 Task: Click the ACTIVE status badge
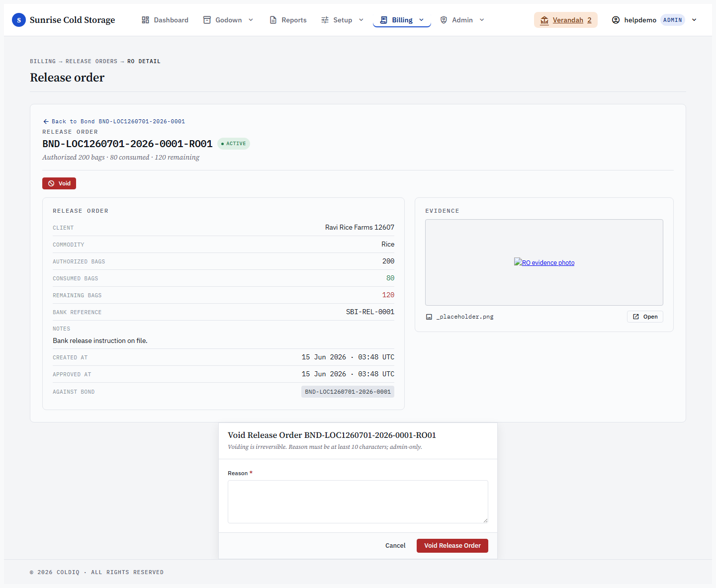tap(234, 144)
